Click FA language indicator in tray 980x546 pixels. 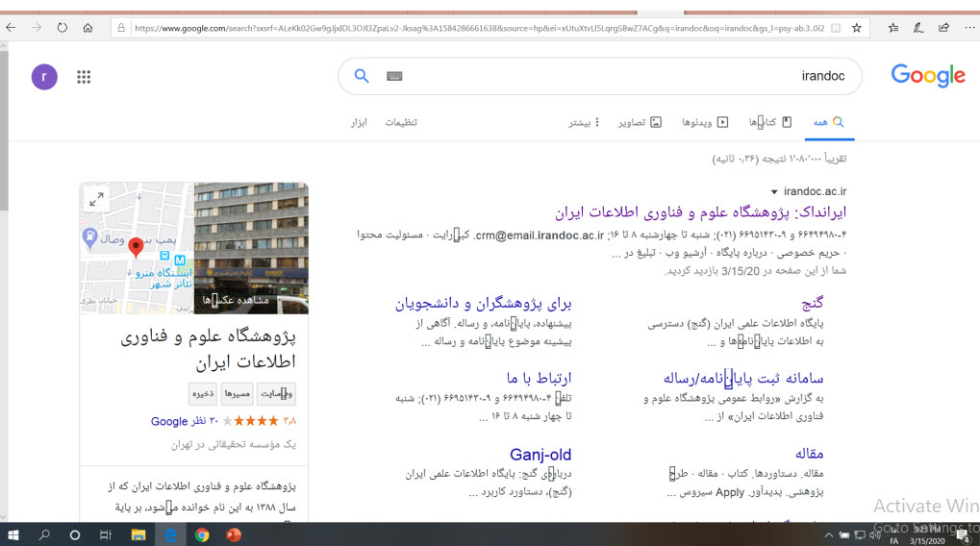[x=894, y=541]
